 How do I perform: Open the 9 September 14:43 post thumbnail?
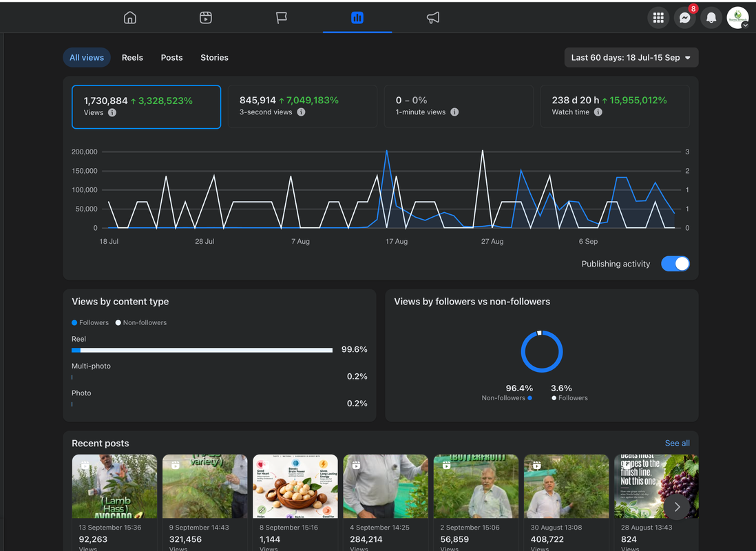point(205,486)
